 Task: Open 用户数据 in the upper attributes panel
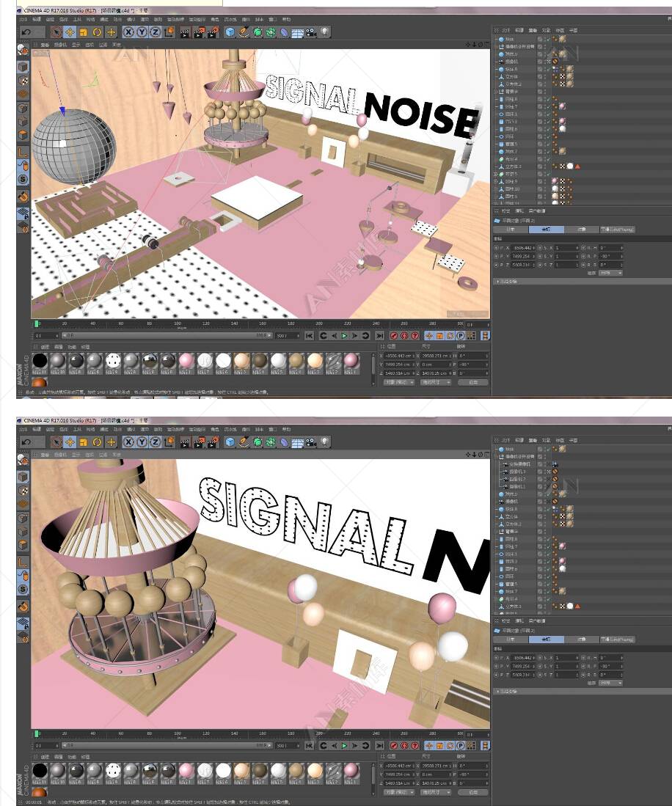click(x=537, y=210)
